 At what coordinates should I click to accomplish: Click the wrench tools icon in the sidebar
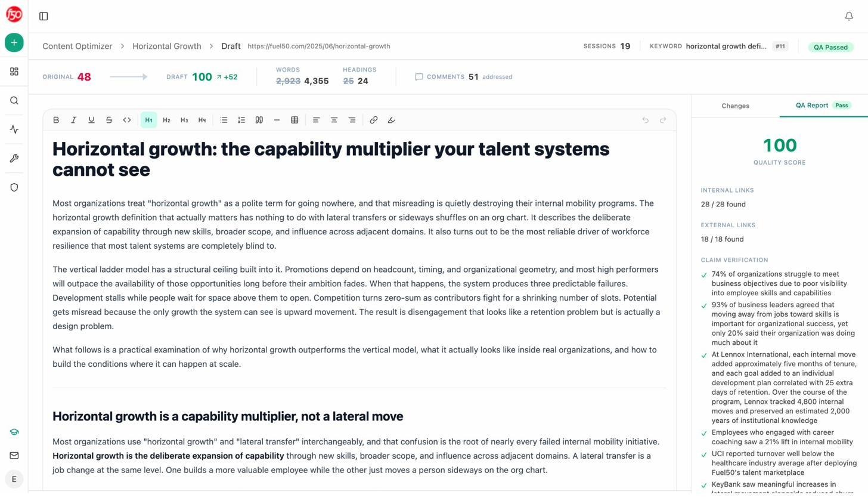click(x=14, y=158)
